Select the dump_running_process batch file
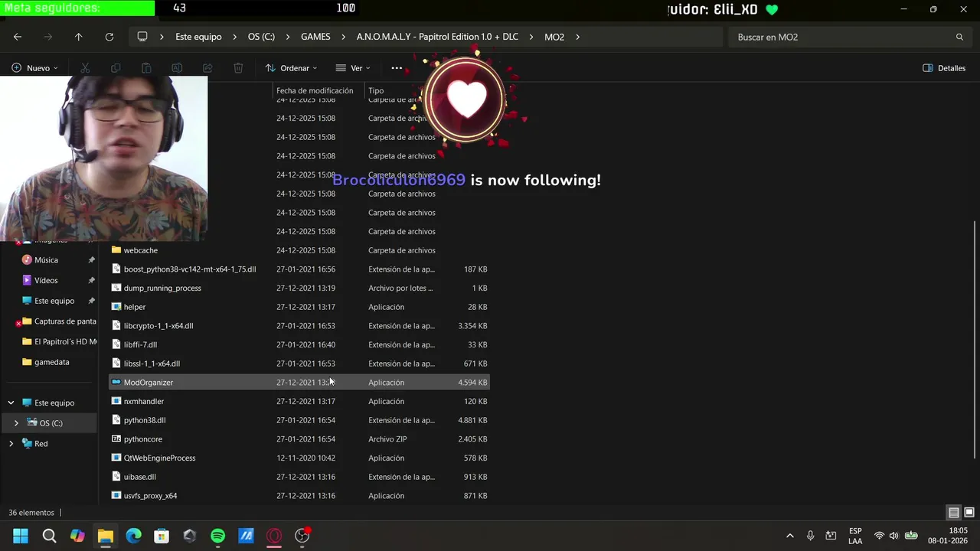 coord(299,288)
